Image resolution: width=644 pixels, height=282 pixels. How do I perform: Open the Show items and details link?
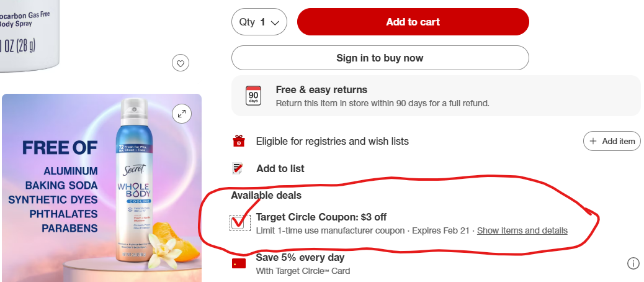522,230
